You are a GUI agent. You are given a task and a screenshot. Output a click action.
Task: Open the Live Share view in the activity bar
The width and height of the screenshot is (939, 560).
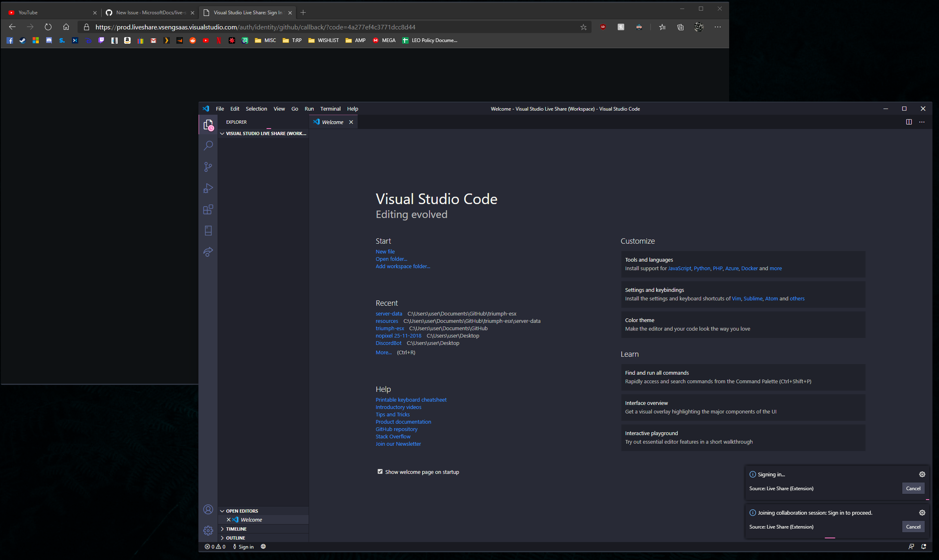[208, 252]
